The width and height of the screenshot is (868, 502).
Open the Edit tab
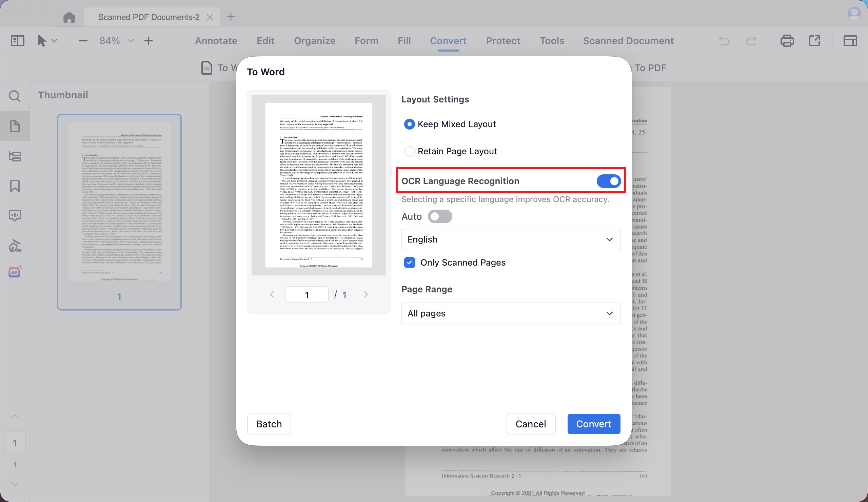point(265,41)
